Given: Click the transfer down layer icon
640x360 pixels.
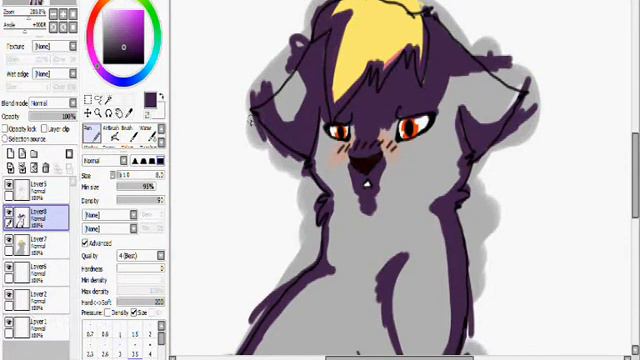Looking at the screenshot, I should (11, 167).
